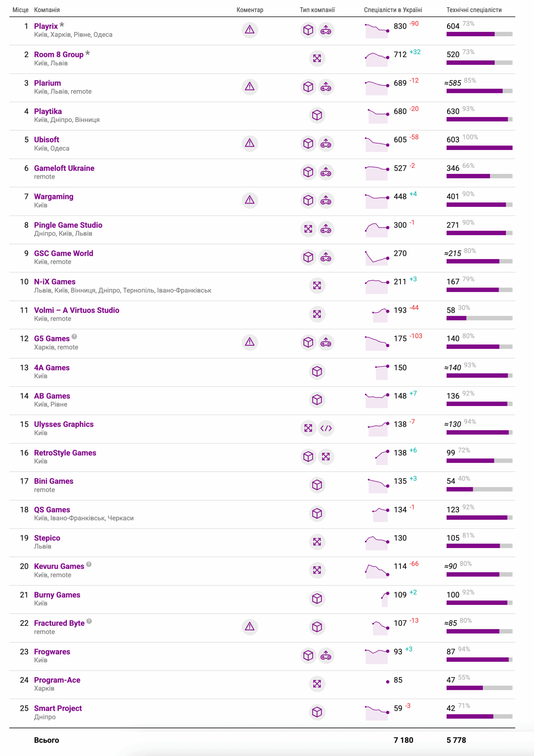Image resolution: width=534 pixels, height=756 pixels.
Task: Click the Kevuru Games sparkline chart
Action: (377, 571)
